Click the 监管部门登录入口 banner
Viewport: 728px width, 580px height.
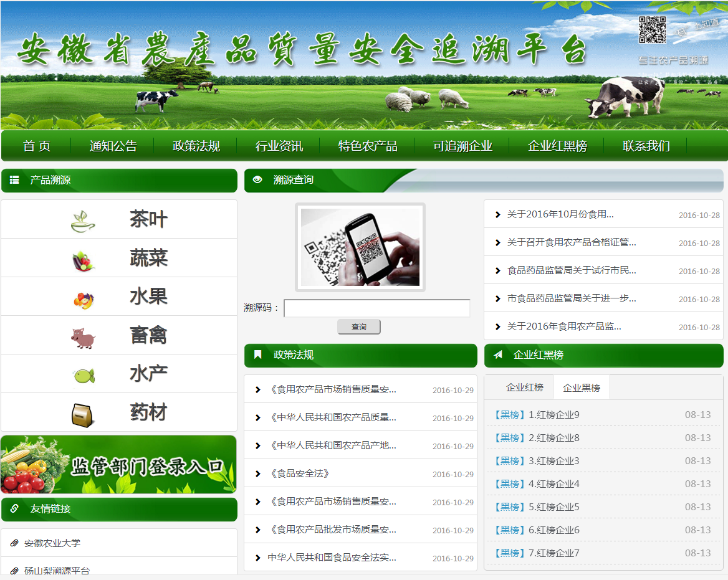pyautogui.click(x=118, y=465)
